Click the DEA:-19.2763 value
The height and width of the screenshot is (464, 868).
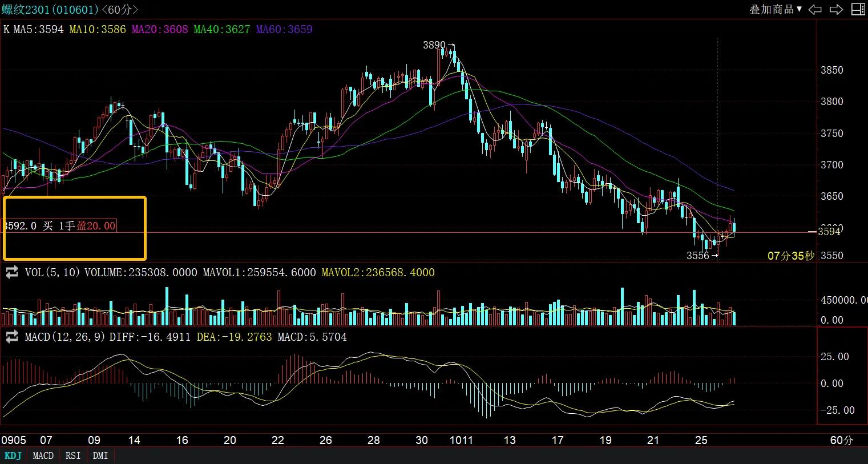(x=234, y=337)
